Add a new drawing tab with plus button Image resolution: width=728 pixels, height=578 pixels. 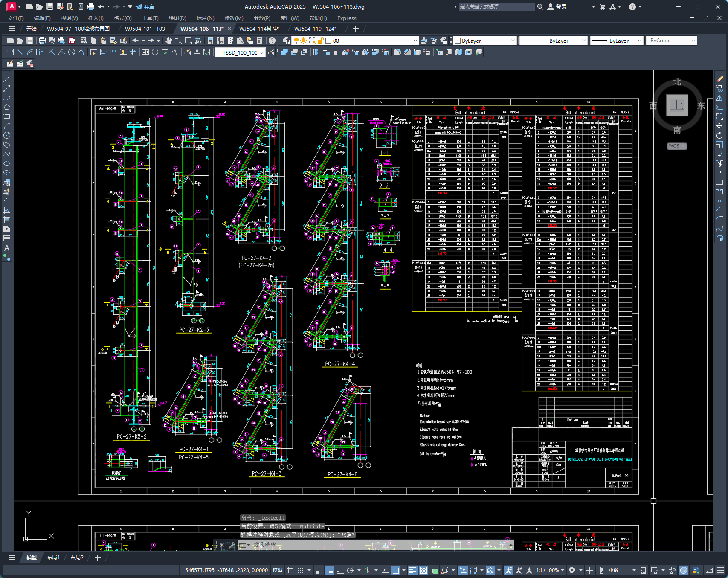point(355,29)
